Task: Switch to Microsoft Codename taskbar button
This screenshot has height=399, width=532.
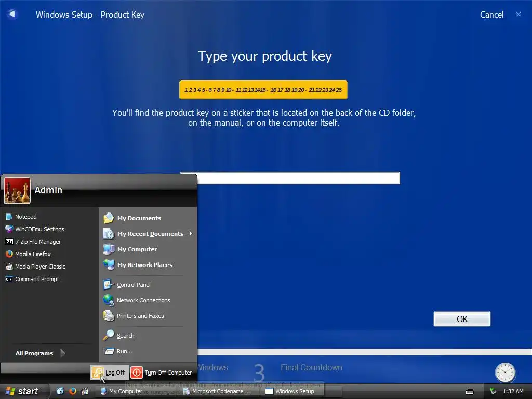Action: click(x=220, y=391)
